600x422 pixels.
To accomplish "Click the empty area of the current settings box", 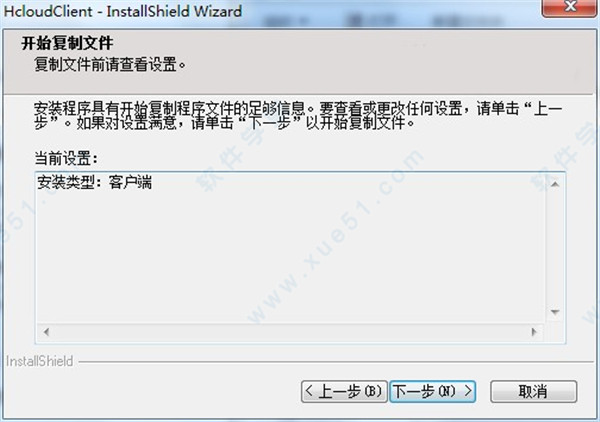I will (x=291, y=256).
